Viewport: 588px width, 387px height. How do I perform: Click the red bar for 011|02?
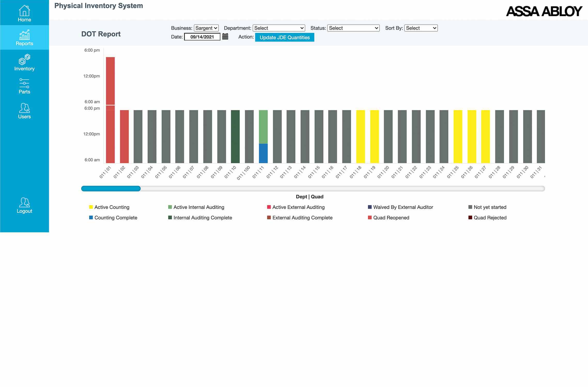click(x=124, y=136)
